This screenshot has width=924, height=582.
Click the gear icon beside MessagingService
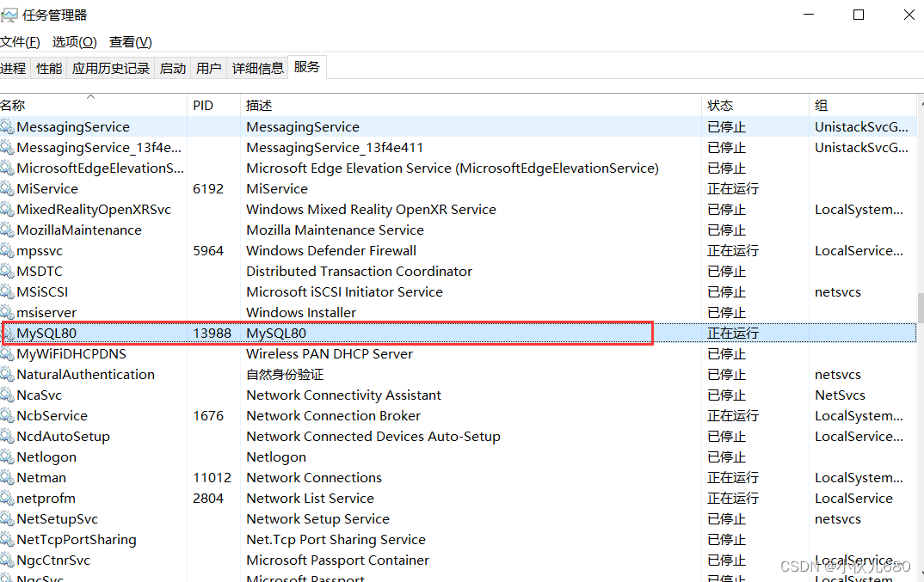coord(8,126)
